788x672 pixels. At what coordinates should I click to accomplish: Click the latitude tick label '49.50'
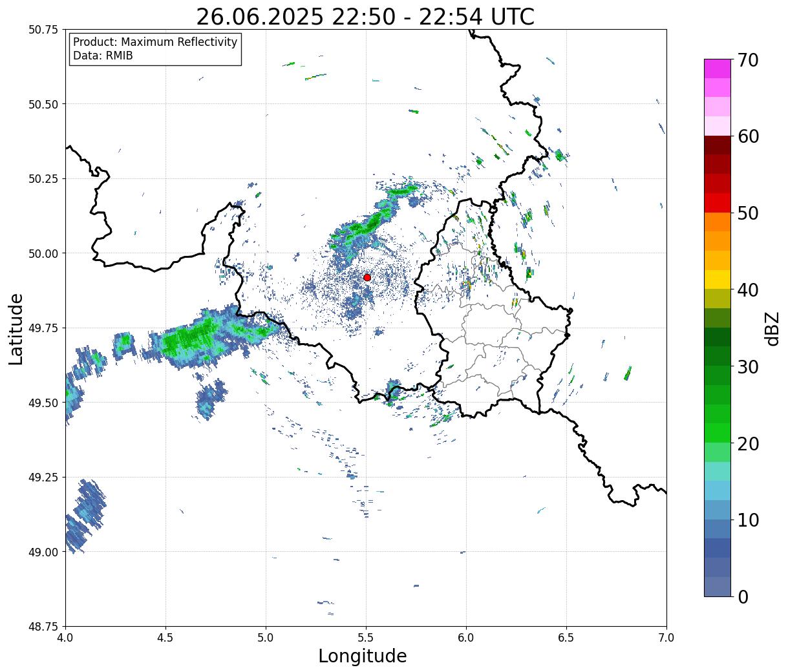(x=43, y=403)
